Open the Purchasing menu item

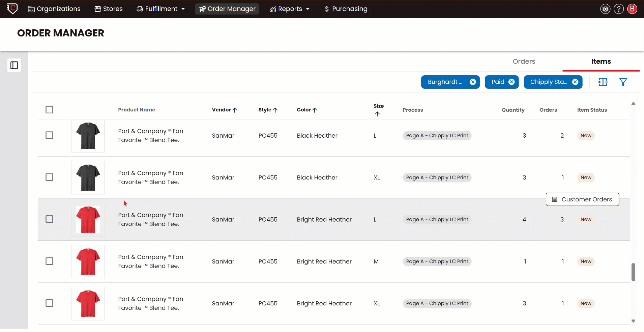[x=346, y=9]
